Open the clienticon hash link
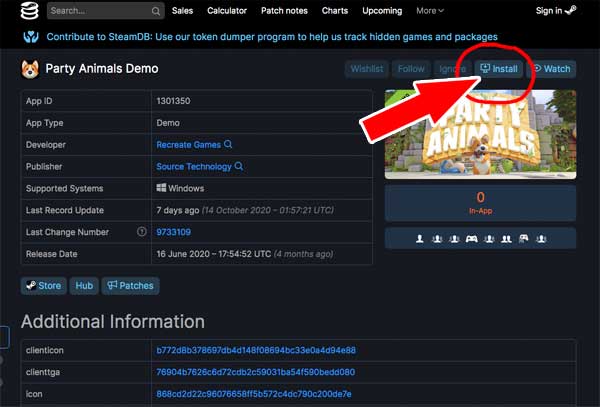 (x=256, y=350)
